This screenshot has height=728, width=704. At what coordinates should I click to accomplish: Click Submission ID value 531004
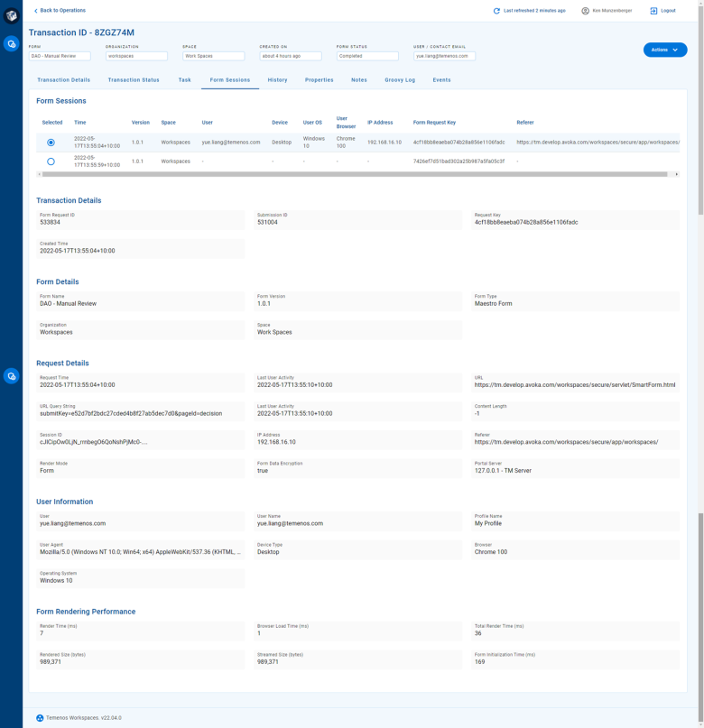pos(267,223)
